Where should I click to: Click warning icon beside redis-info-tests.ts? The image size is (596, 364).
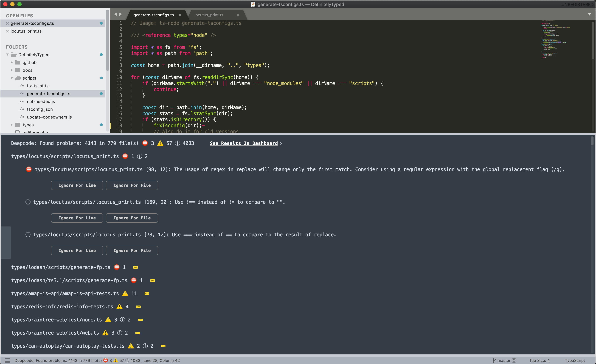point(119,307)
